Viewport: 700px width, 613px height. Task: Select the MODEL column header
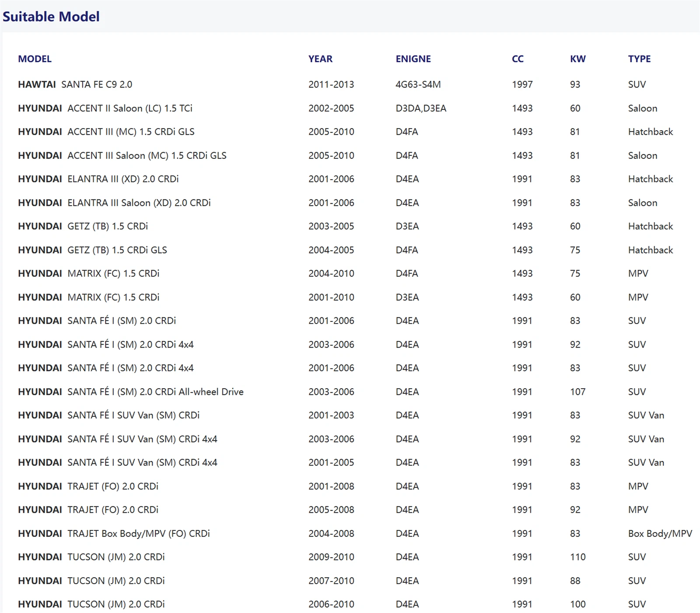click(x=35, y=59)
